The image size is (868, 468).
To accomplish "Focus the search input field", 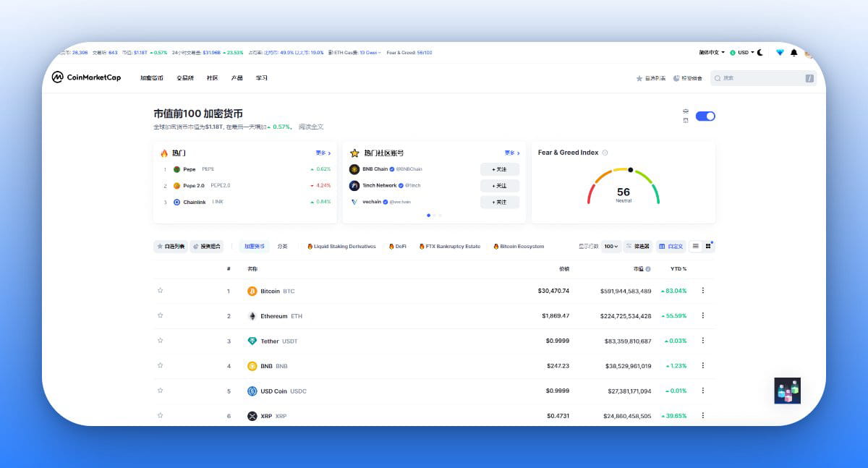I will 763,78.
